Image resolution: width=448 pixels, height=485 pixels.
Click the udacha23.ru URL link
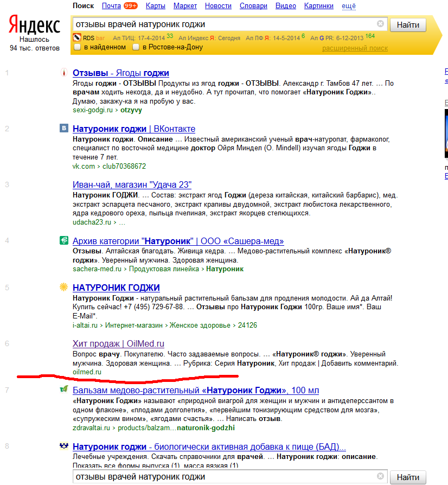[x=92, y=222]
